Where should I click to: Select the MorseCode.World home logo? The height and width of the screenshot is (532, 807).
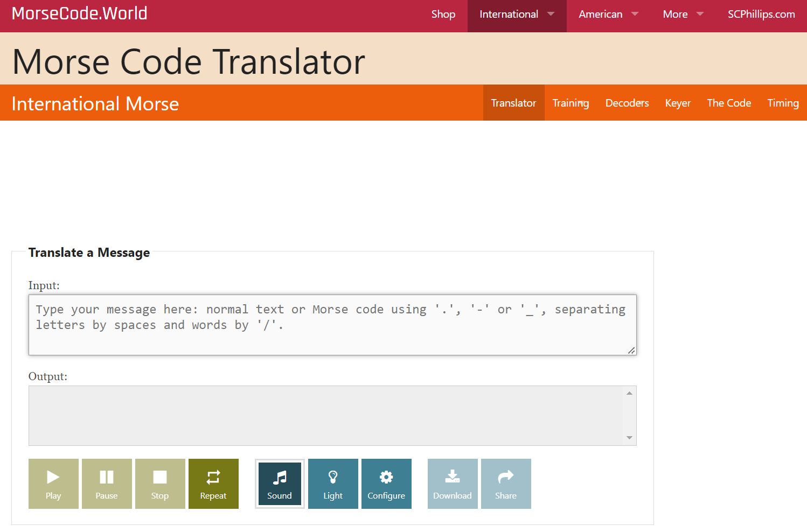coord(79,13)
